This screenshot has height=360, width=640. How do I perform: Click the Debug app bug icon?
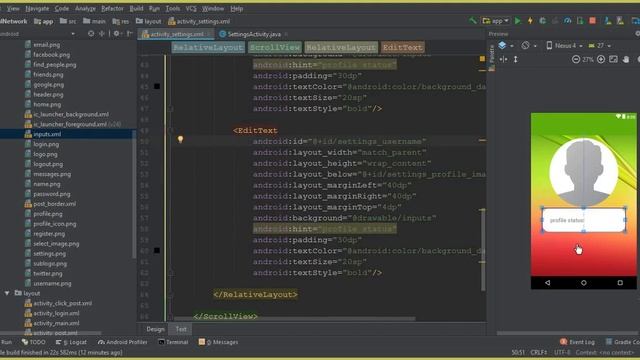click(x=542, y=20)
